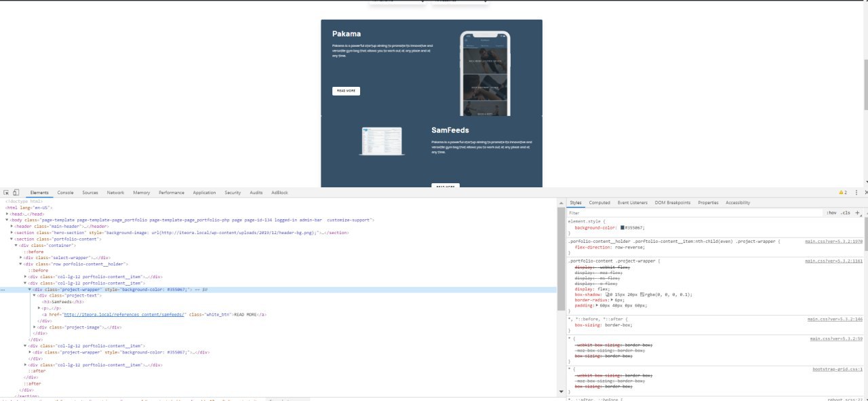Expand the padding shorthand property
Screen dimensions: 868x401
597,306
